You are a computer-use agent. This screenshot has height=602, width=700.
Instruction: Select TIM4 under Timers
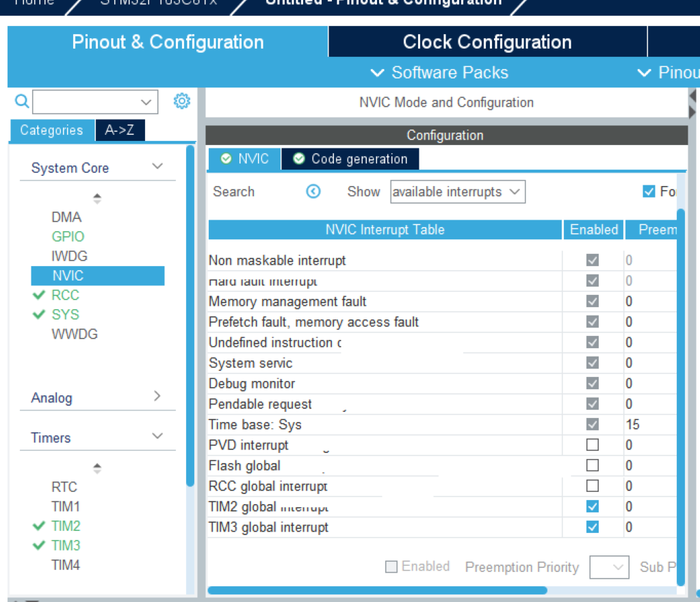click(x=66, y=566)
